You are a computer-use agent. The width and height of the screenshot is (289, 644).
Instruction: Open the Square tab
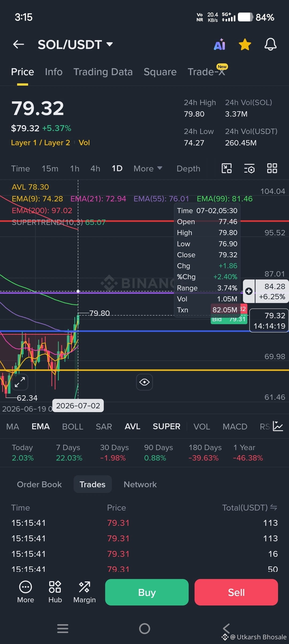pos(160,72)
